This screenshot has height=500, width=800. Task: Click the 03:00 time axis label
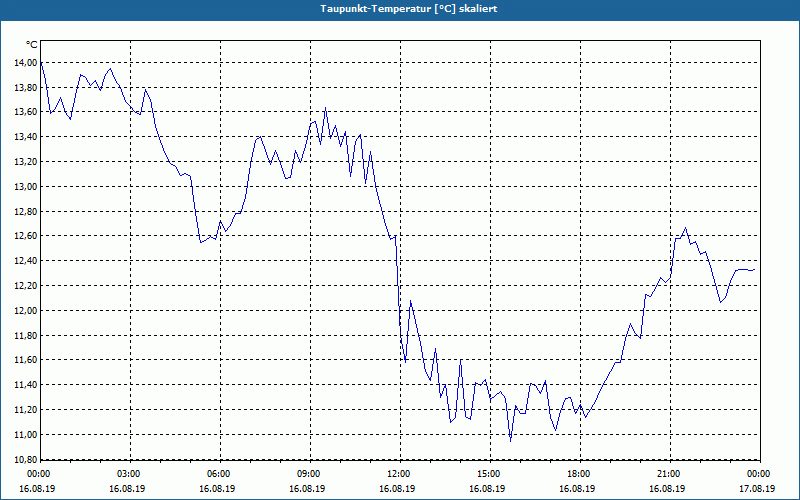(129, 473)
